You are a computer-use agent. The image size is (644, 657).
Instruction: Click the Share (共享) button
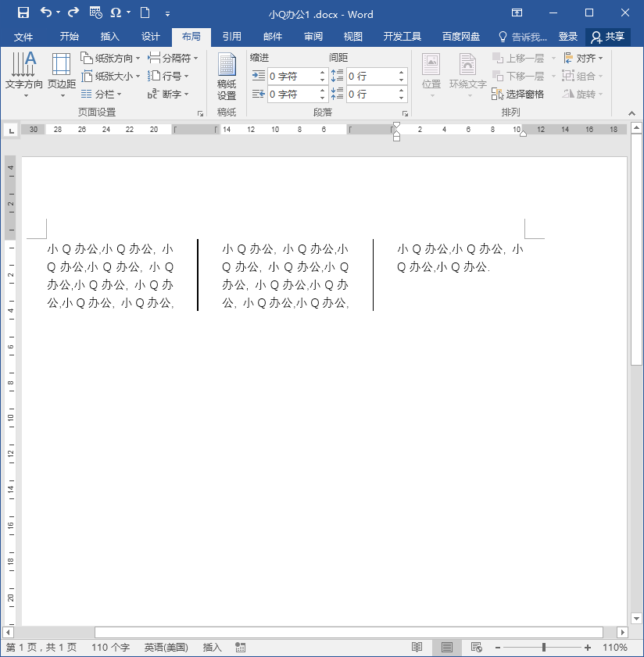(608, 37)
